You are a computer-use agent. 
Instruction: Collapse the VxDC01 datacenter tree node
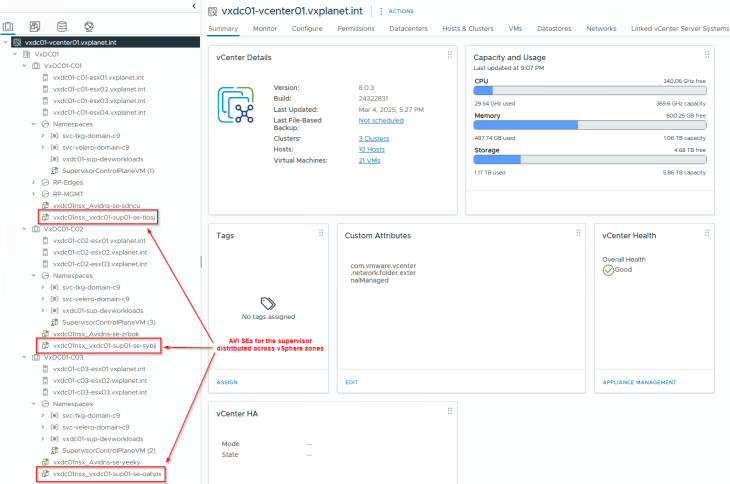(x=13, y=54)
